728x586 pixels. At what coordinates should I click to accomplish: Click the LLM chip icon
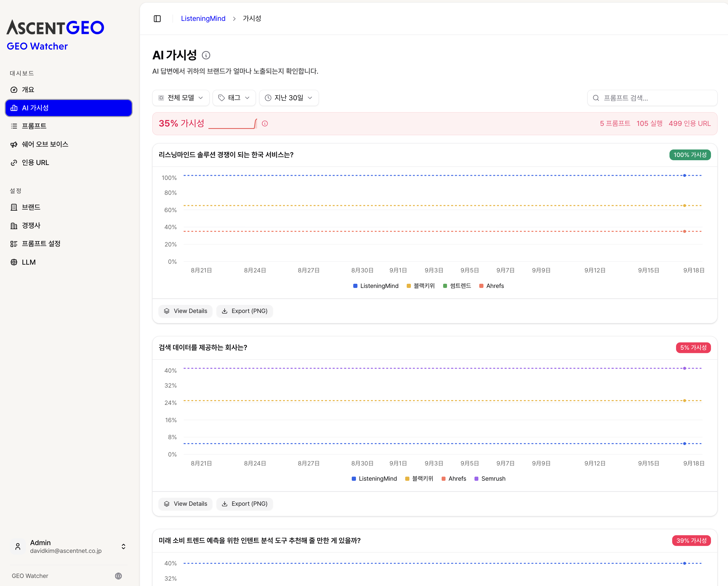click(14, 262)
